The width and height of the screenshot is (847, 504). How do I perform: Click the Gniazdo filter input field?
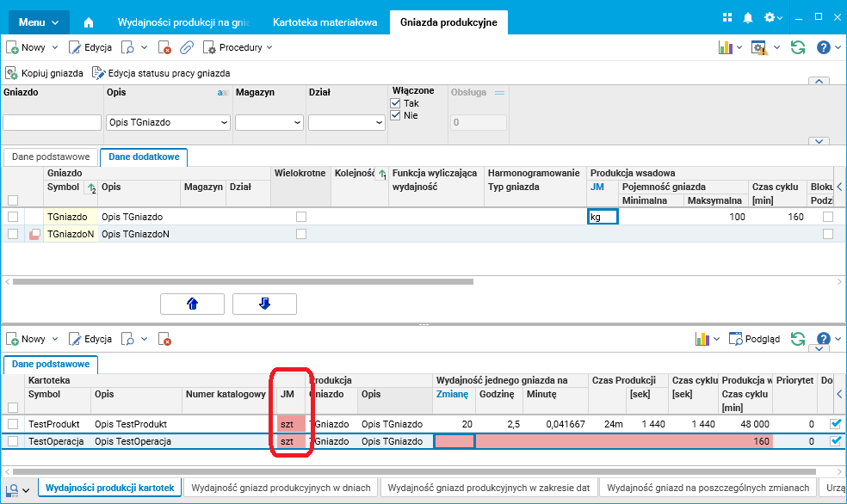click(x=52, y=122)
